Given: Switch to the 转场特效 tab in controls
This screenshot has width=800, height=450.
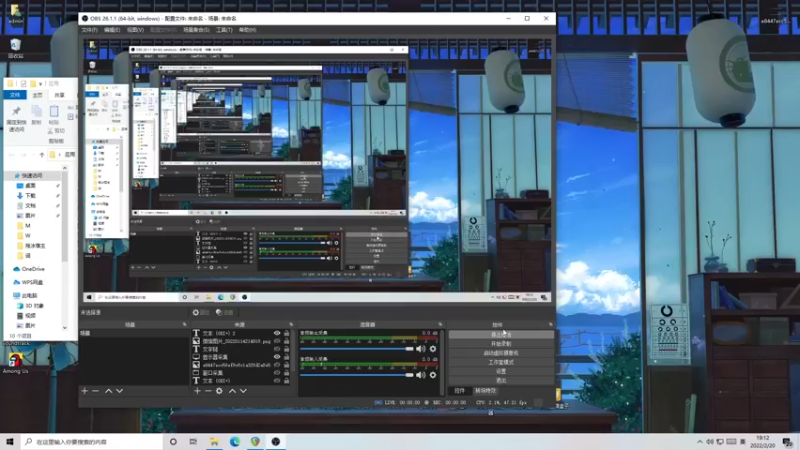Looking at the screenshot, I should (485, 391).
